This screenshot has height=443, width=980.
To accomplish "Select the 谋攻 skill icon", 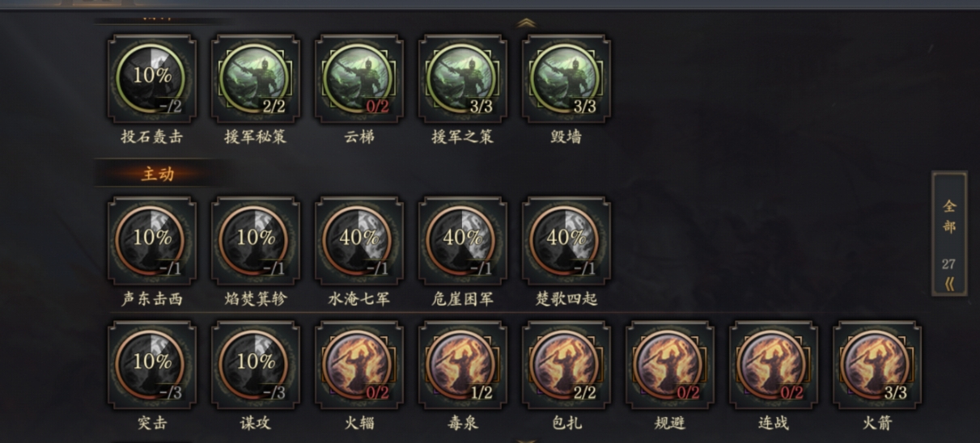I will point(256,365).
